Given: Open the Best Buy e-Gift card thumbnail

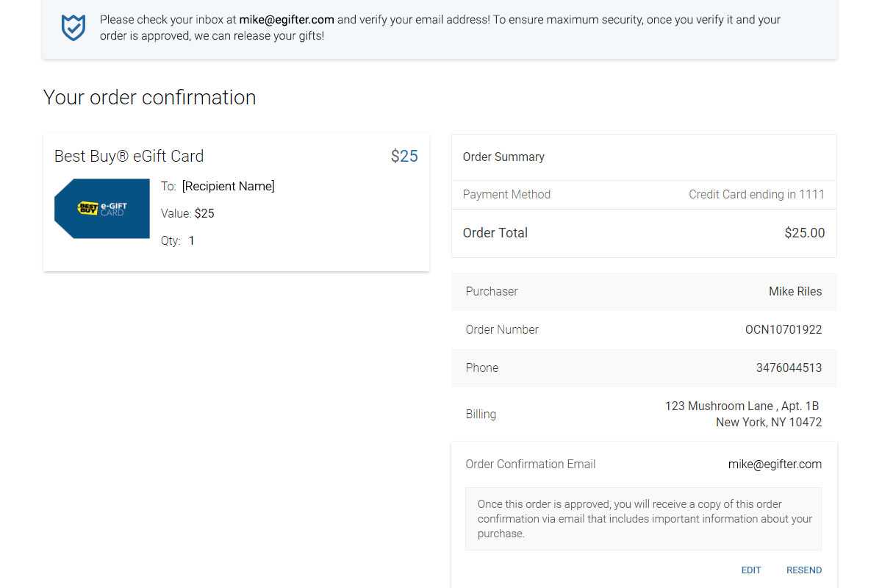Looking at the screenshot, I should [102, 209].
